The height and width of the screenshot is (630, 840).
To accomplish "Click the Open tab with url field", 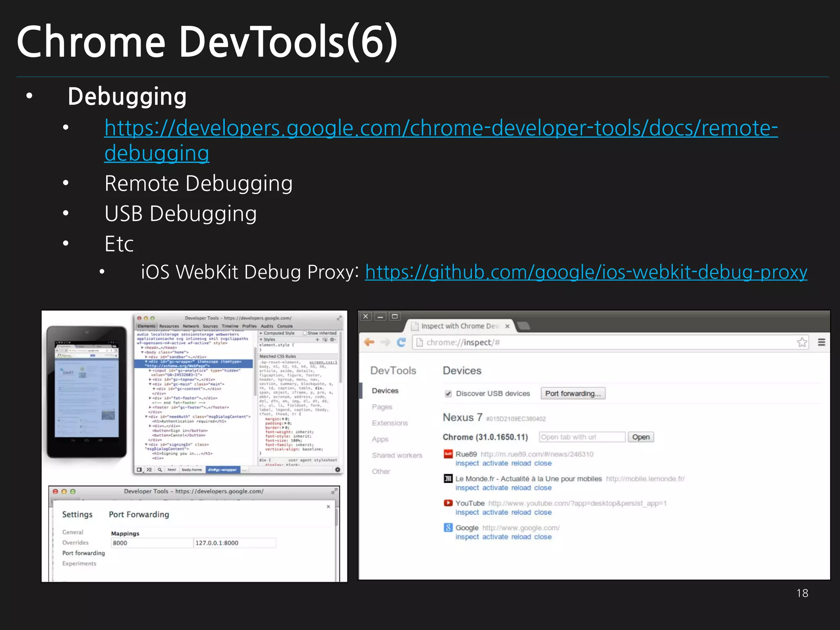I will point(582,437).
